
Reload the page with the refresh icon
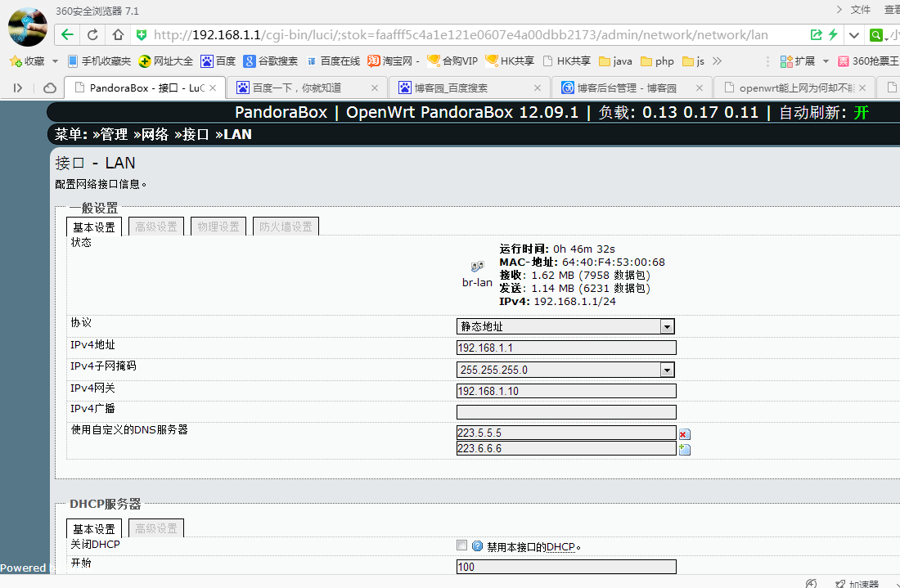[x=92, y=35]
